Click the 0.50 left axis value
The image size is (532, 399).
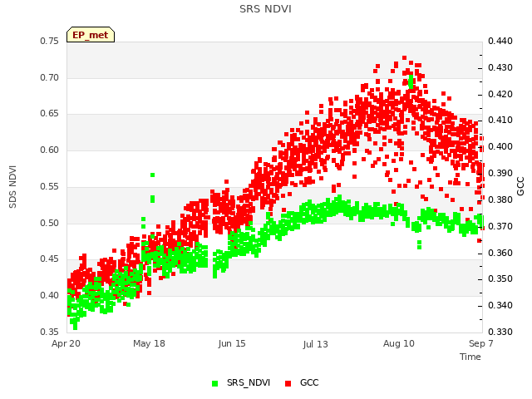[x=49, y=224]
